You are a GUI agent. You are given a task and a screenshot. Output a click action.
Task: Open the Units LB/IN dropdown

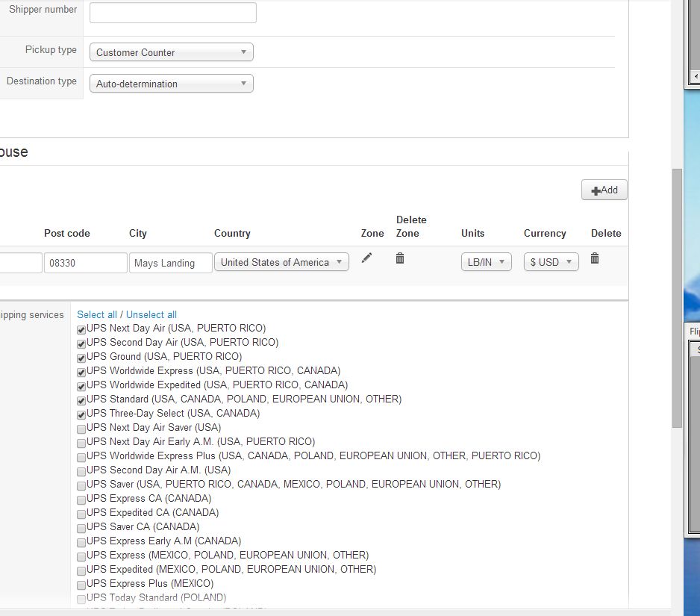tap(486, 262)
